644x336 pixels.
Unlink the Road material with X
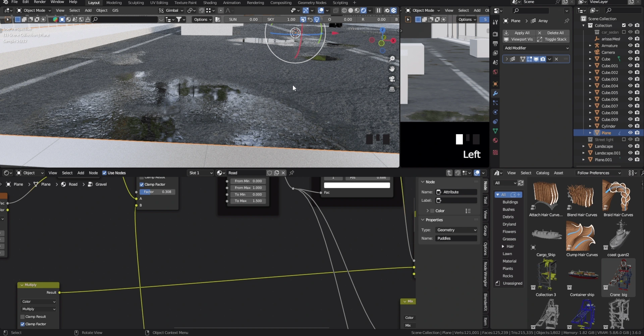click(283, 173)
